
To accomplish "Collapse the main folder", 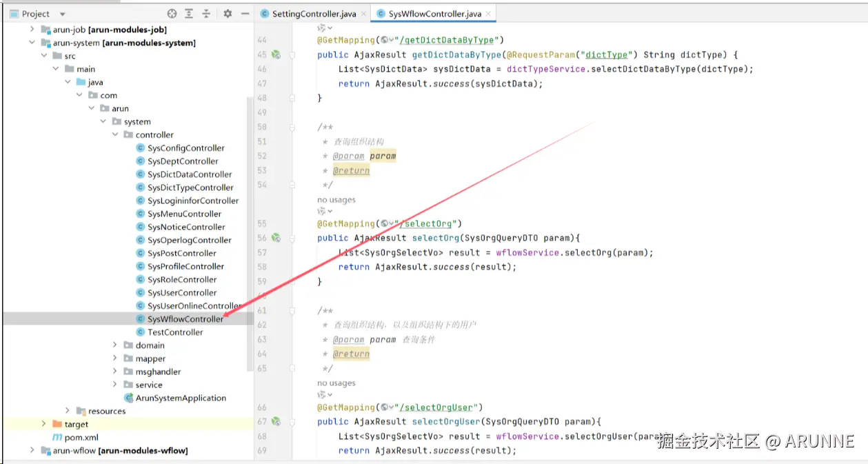I will [56, 69].
